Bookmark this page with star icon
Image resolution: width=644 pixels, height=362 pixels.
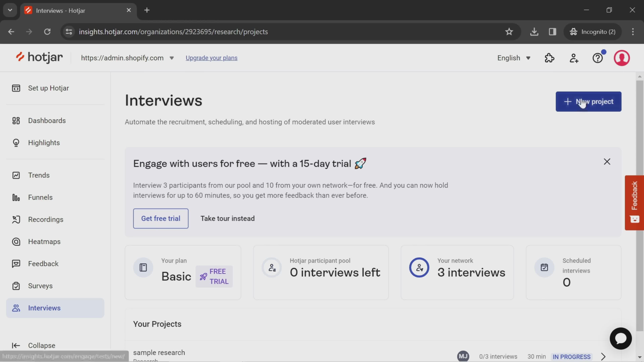(509, 32)
